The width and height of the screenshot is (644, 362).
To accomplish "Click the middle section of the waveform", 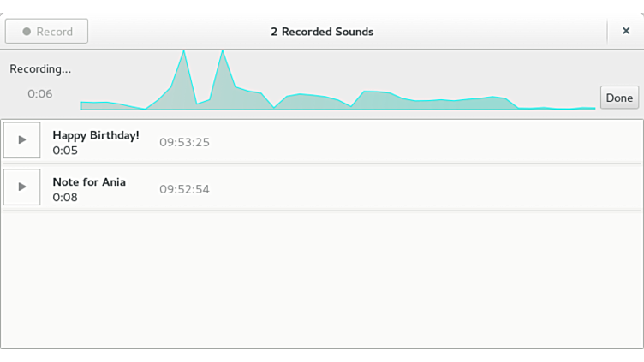I will [343, 101].
